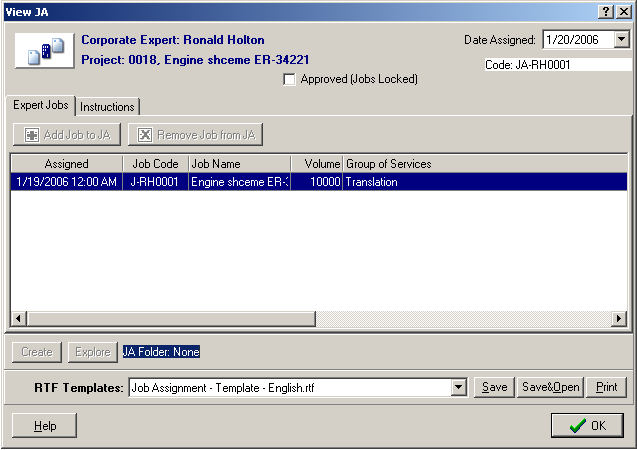Viewport: 637px width, 450px height.
Task: Sort by the Volume column header
Action: pos(317,163)
